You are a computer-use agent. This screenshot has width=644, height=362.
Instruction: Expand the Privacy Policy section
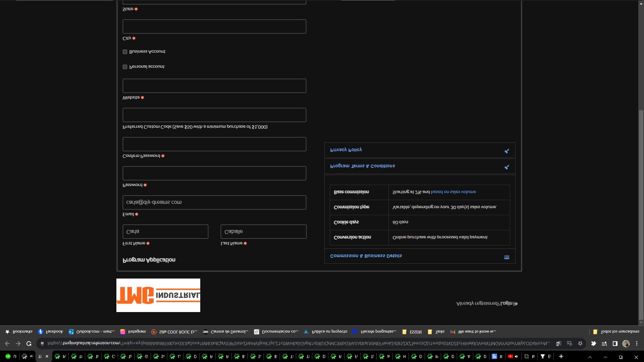tap(420, 150)
